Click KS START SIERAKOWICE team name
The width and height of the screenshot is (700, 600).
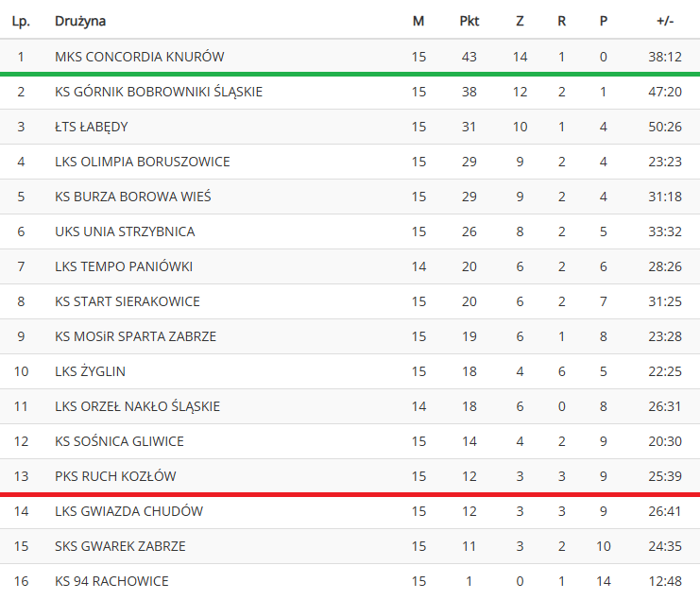point(128,301)
